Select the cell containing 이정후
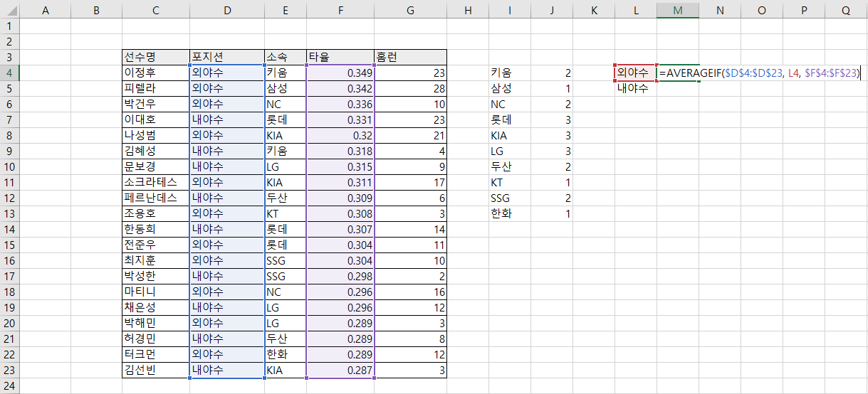 pos(155,73)
